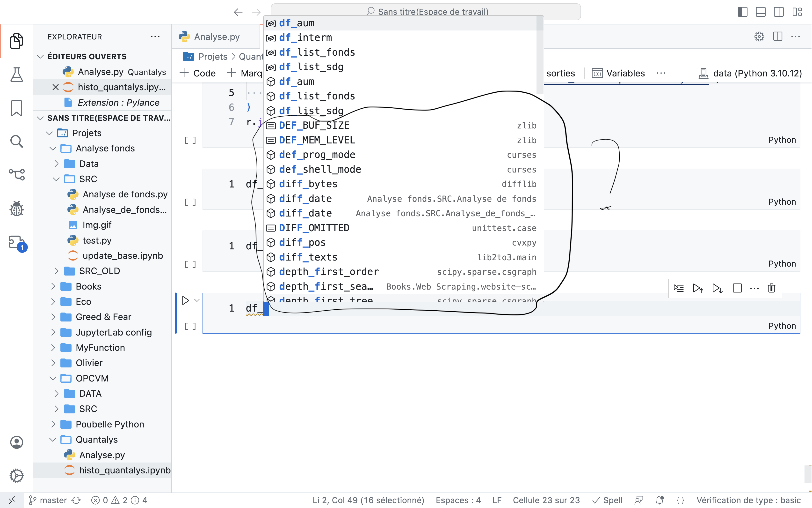Choose depth_first_order scipy suggestion

403,271
